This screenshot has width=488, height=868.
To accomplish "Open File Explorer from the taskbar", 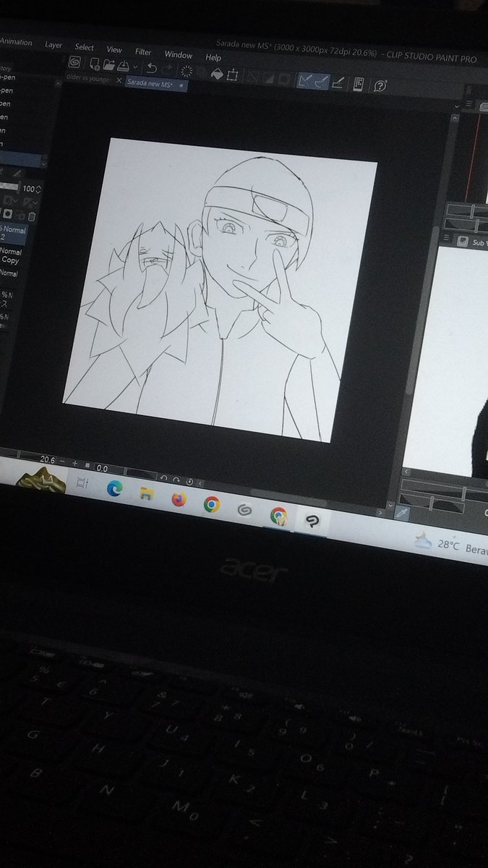I will pos(147,494).
